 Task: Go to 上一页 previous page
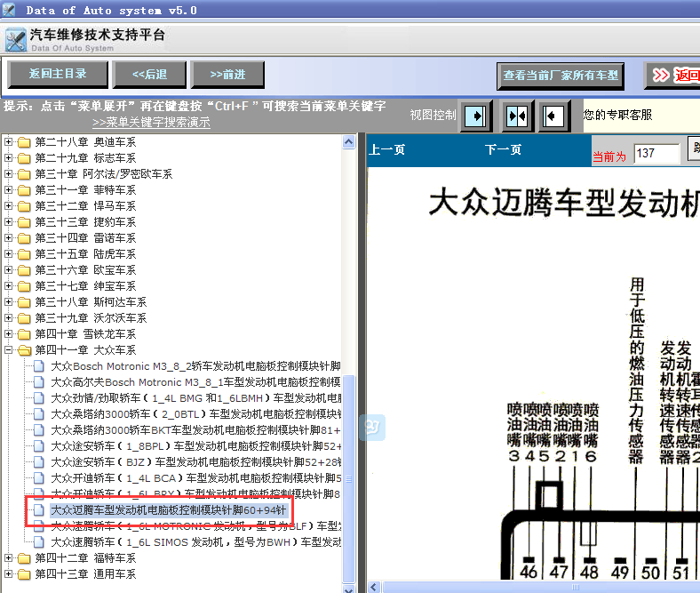pyautogui.click(x=386, y=149)
